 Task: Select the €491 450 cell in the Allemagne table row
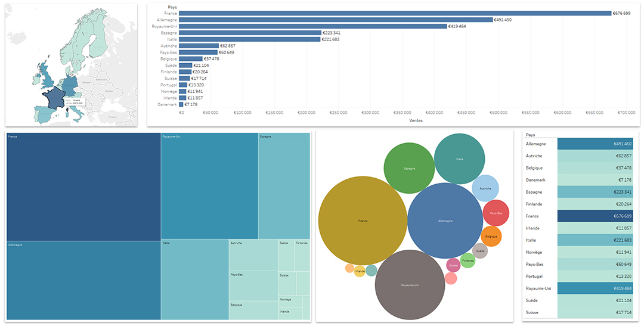pyautogui.click(x=595, y=144)
